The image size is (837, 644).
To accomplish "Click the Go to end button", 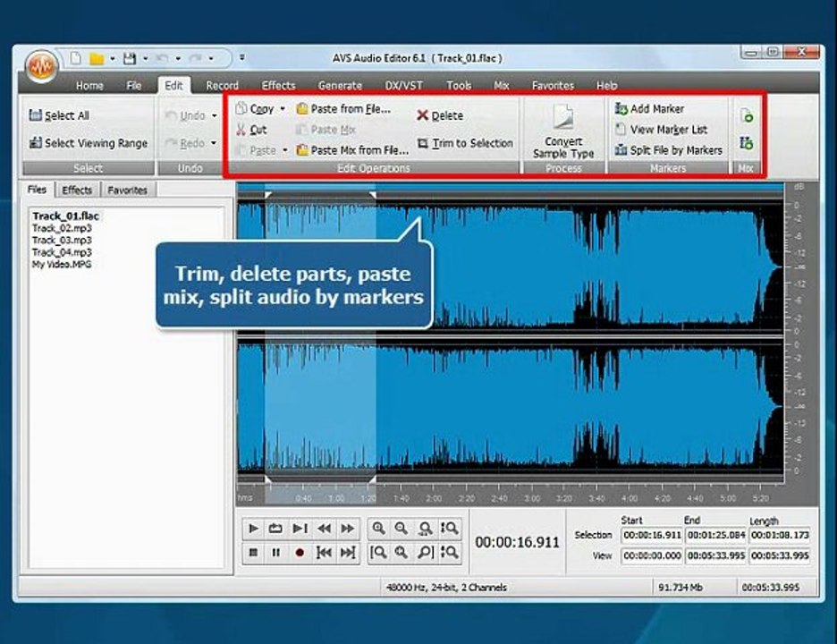I will (x=348, y=552).
